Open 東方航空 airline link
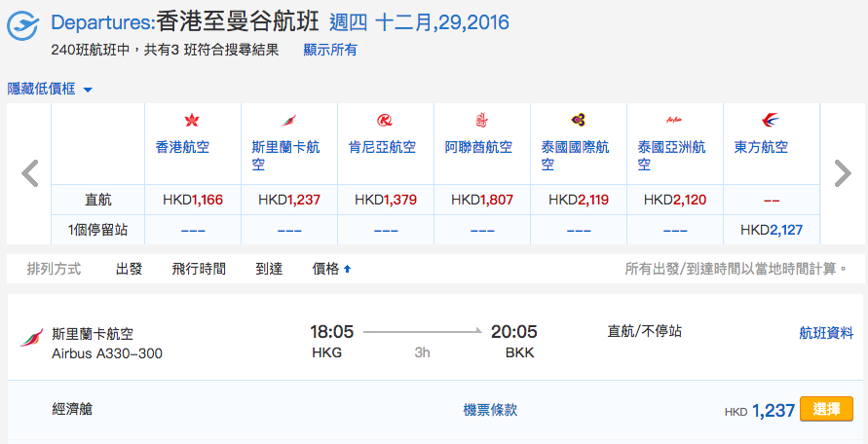868x444 pixels. 761,147
